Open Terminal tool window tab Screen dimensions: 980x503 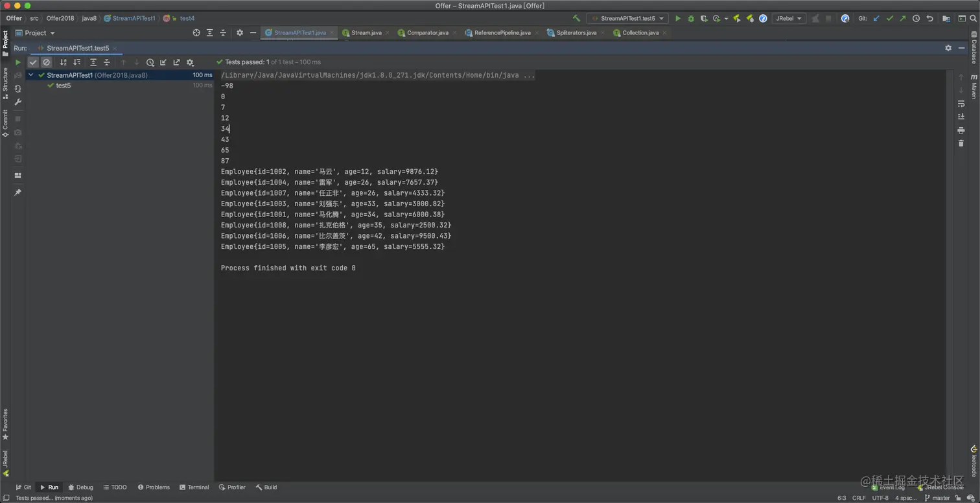[x=194, y=487]
